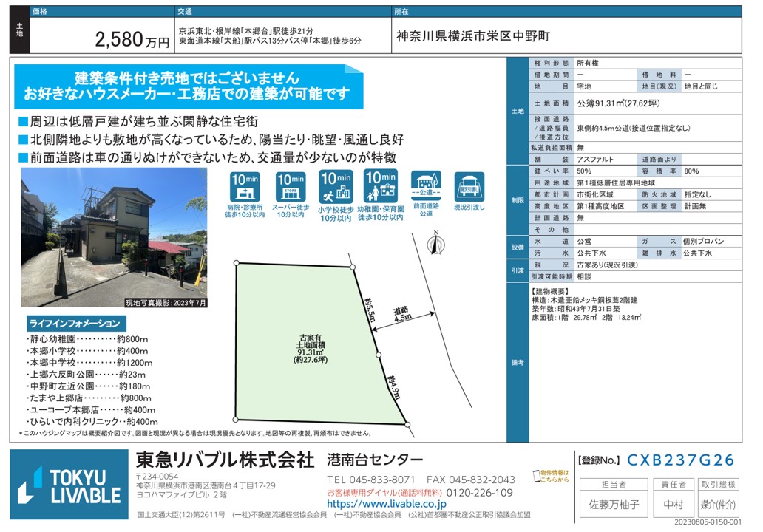The height and width of the screenshot is (532, 763).
Task: Click the kindergarten 10min walking icon
Action: 380,186
